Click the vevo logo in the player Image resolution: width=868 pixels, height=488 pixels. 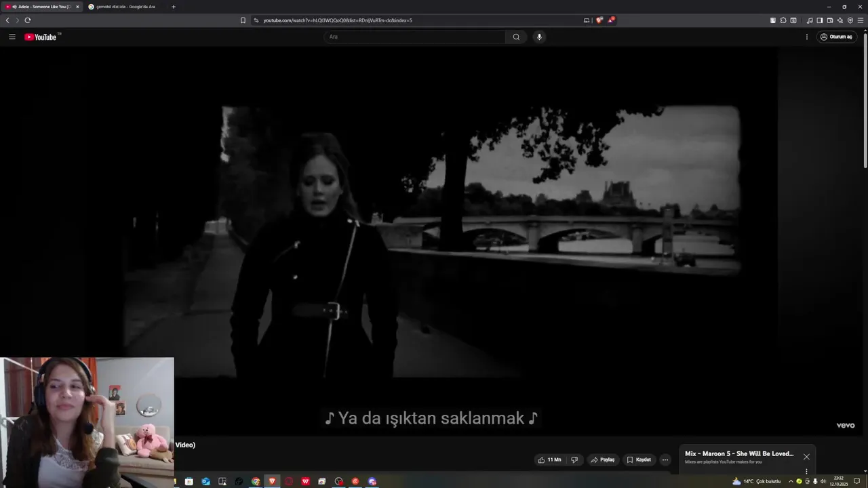pos(846,426)
